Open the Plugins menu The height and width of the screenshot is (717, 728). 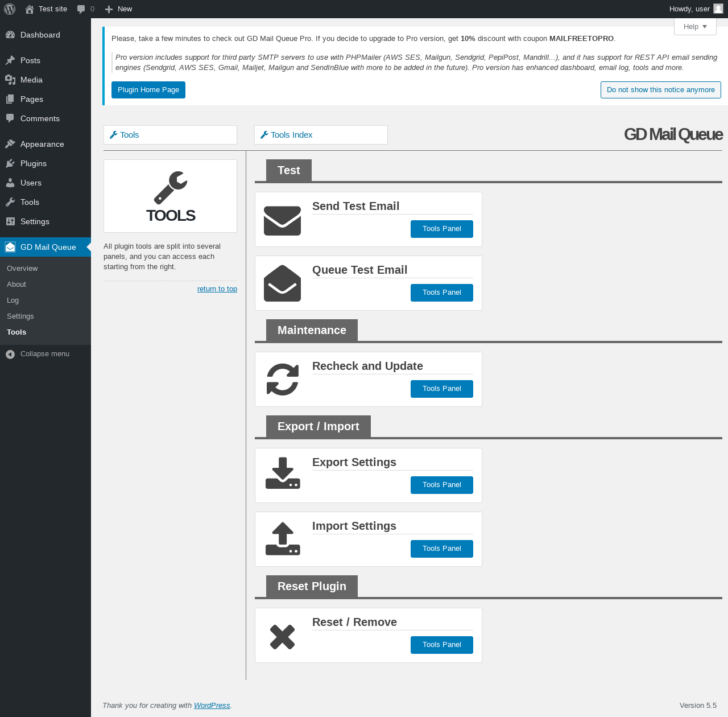point(45,163)
